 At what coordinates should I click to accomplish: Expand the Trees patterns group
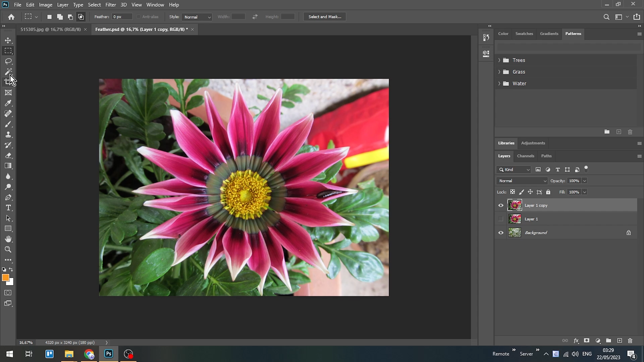[499, 60]
